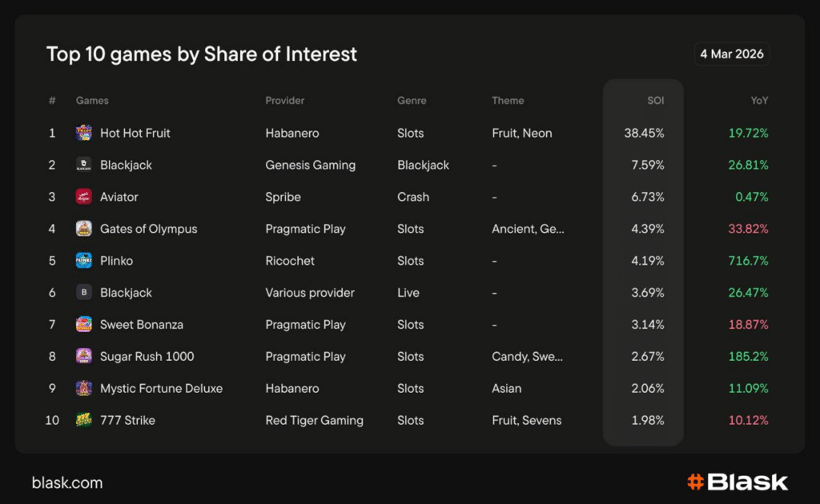Sort the table by SOI column
820x504 pixels.
(x=655, y=101)
